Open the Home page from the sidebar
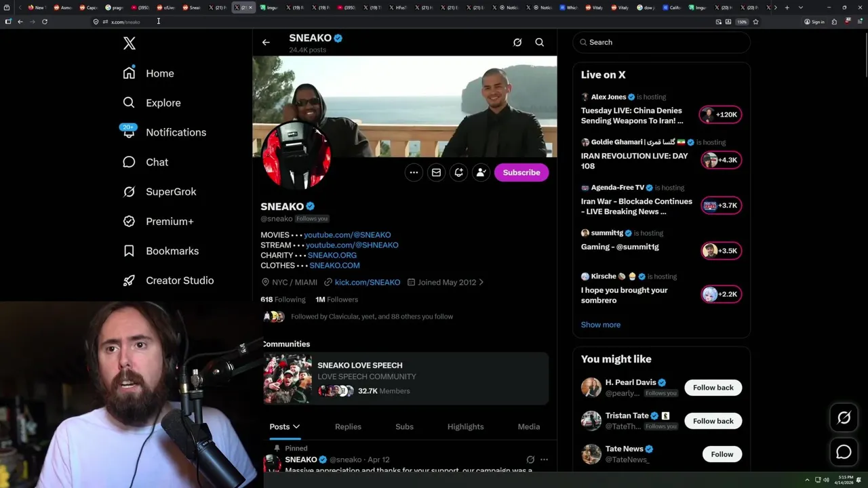 click(149, 73)
